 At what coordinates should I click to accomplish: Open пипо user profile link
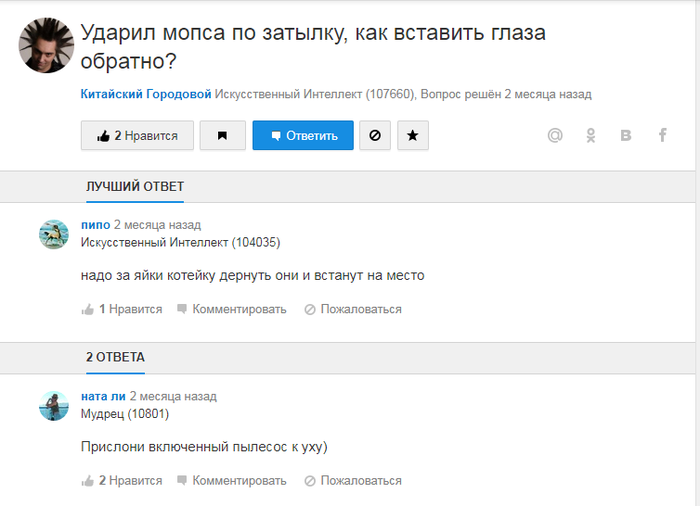95,225
